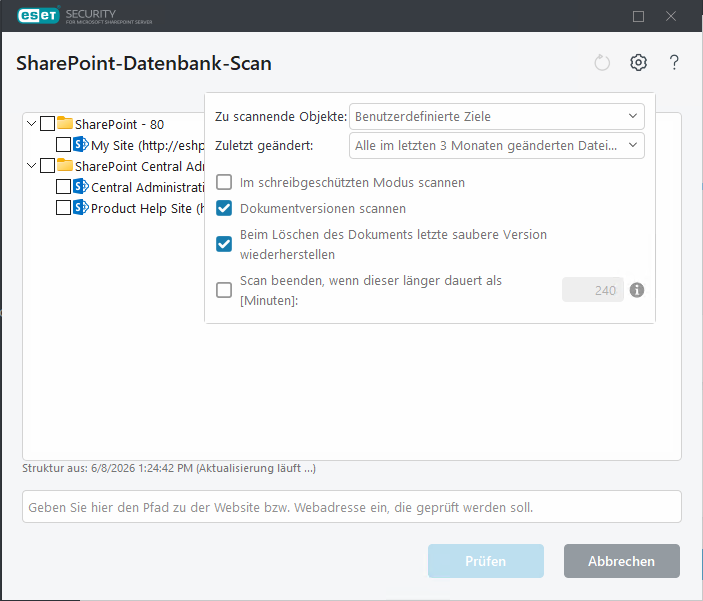Open help via question mark icon
The image size is (703, 601).
(674, 63)
